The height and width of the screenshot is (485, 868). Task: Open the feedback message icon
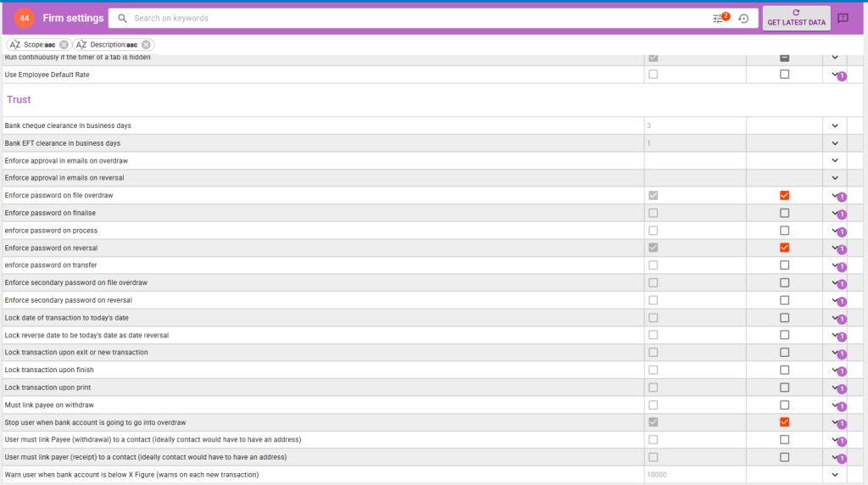tap(843, 18)
